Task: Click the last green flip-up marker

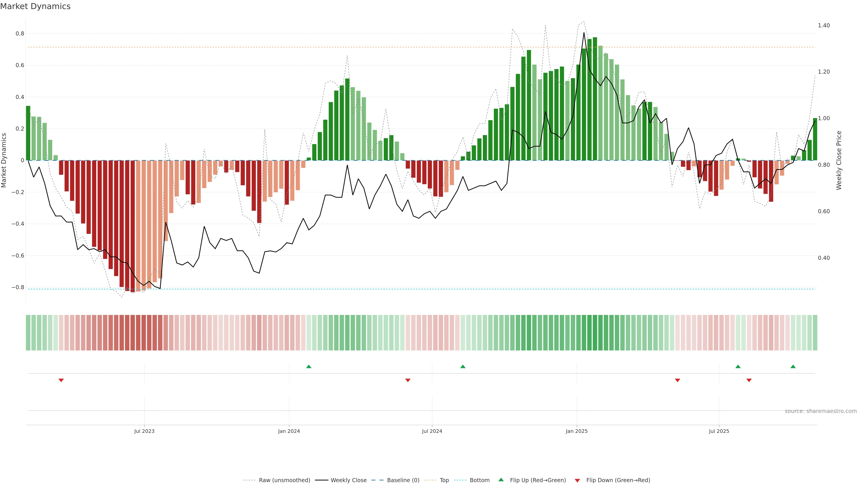Action: click(x=793, y=366)
